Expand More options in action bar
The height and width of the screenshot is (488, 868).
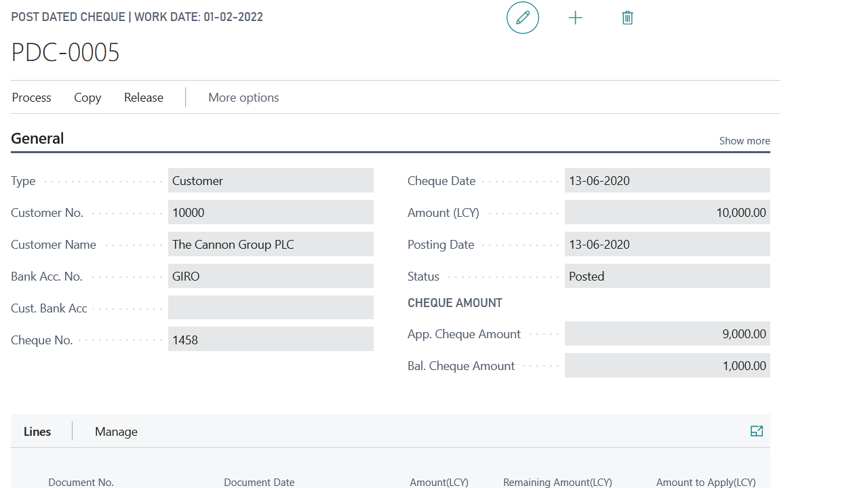pyautogui.click(x=243, y=98)
